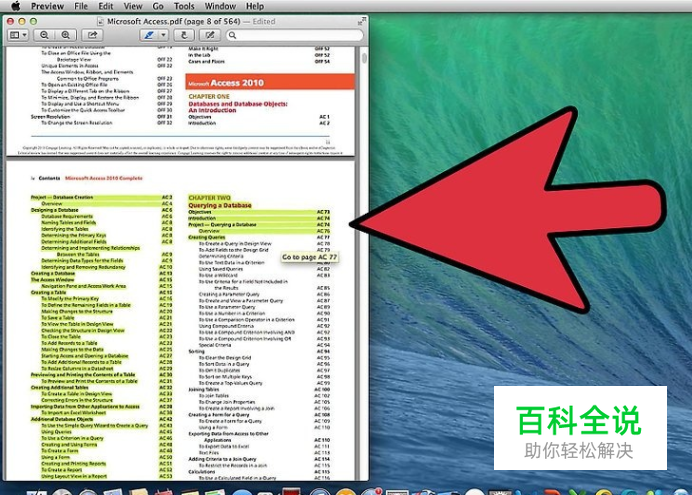Click 'Additional Database Objects' entry
The image size is (692, 495).
click(x=62, y=419)
